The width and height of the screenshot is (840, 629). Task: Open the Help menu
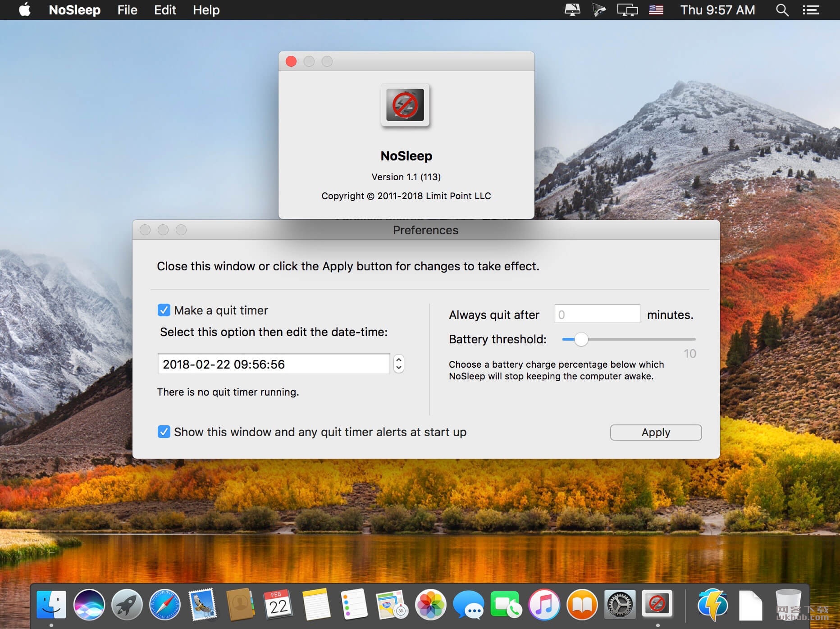point(206,10)
